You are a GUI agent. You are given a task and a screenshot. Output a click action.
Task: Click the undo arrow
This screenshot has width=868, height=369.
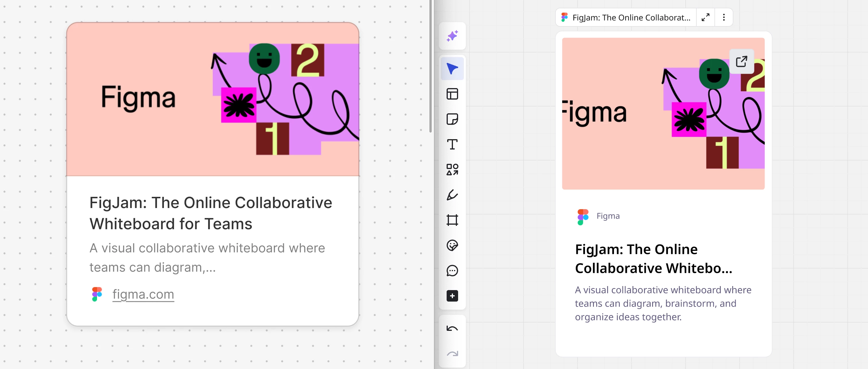(x=452, y=328)
